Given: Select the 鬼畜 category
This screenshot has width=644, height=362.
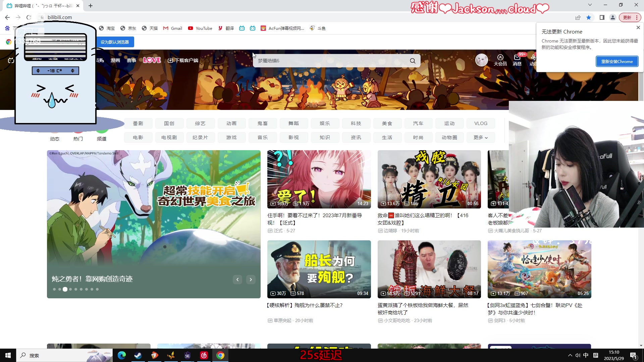Looking at the screenshot, I should (263, 123).
